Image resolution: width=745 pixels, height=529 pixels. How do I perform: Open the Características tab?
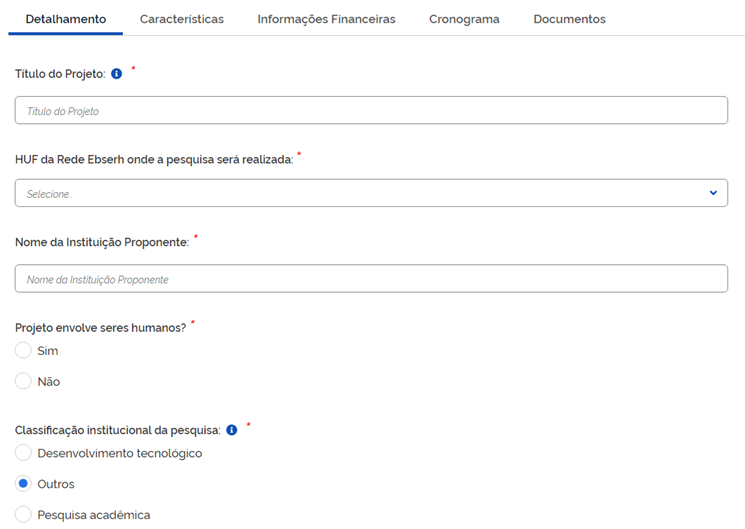click(x=182, y=19)
